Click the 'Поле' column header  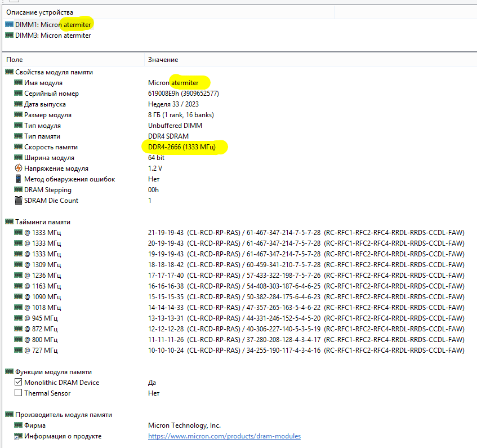click(x=14, y=60)
